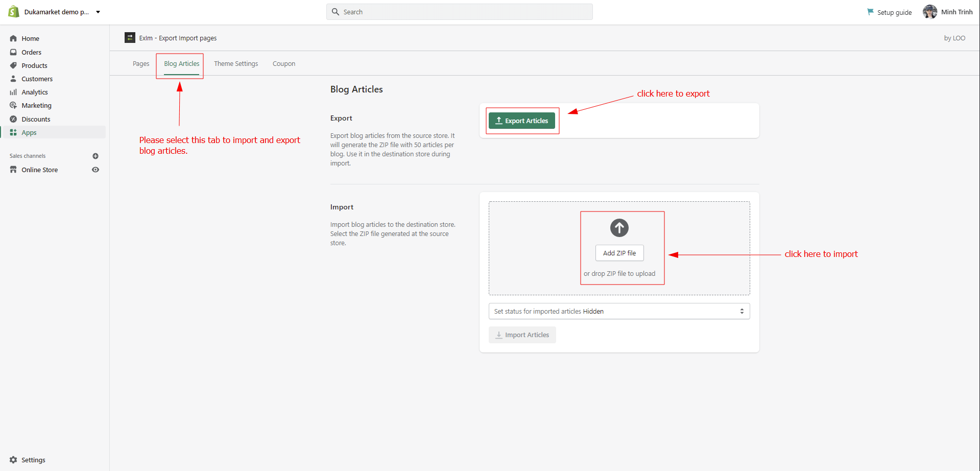The width and height of the screenshot is (980, 471).
Task: Click the Marketing target icon
Action: [13, 106]
